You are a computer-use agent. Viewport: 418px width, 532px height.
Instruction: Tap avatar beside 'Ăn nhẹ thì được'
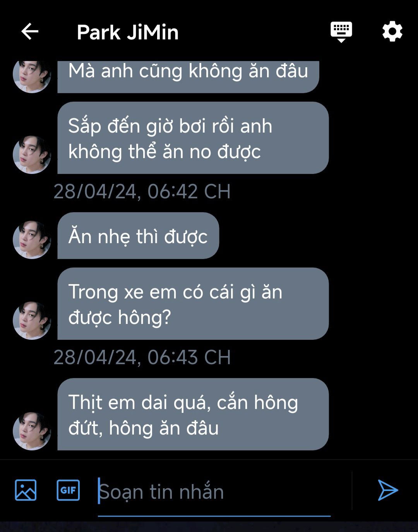(32, 240)
